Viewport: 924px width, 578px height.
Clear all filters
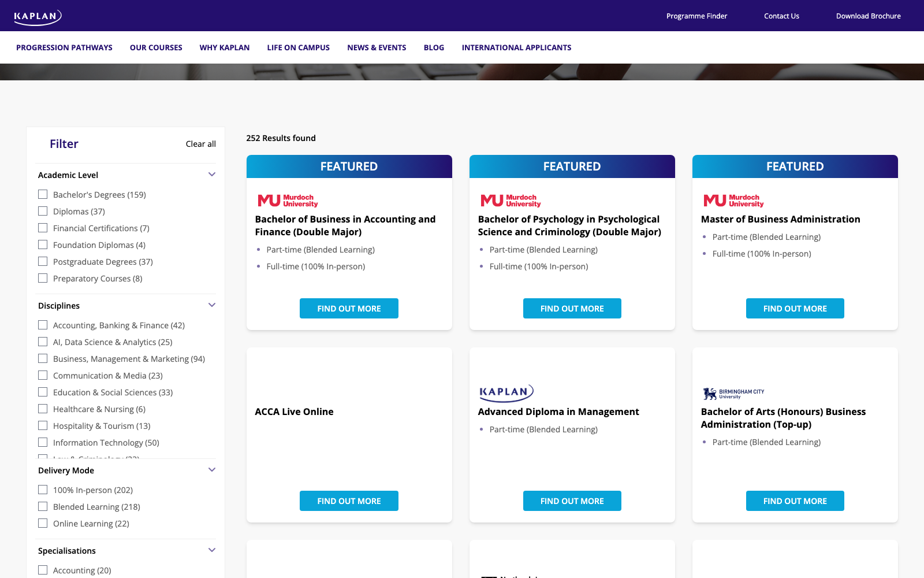[201, 144]
